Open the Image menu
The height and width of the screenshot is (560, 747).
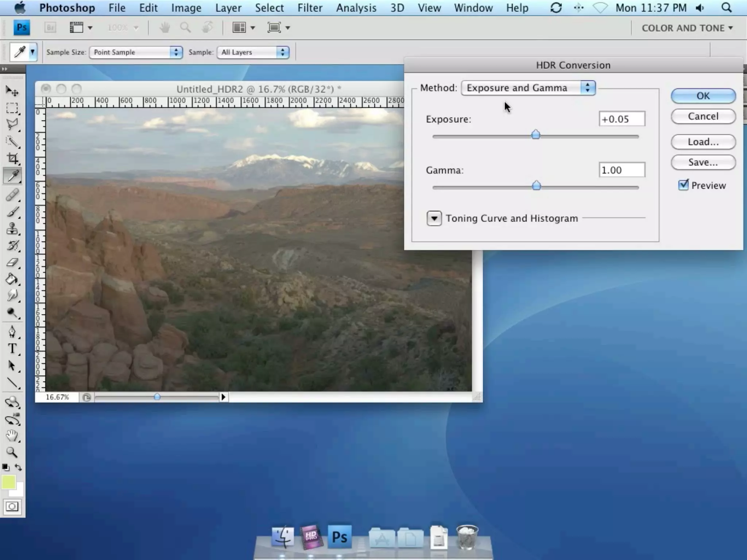(x=186, y=8)
